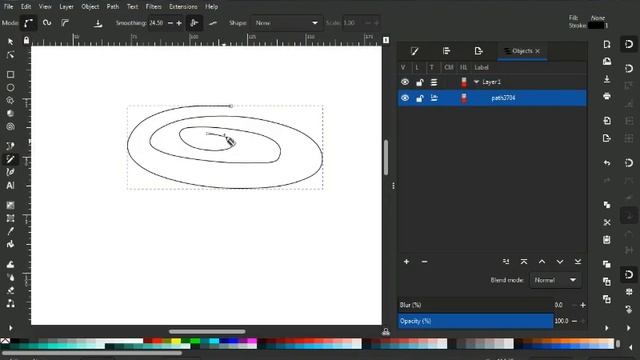Toggle canvas guide lock icon at ruler corner

tap(27, 40)
